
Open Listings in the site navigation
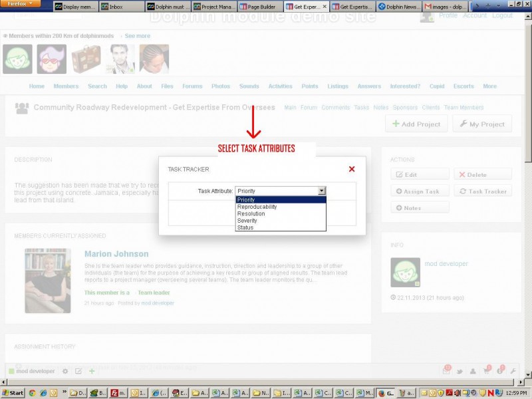click(338, 86)
